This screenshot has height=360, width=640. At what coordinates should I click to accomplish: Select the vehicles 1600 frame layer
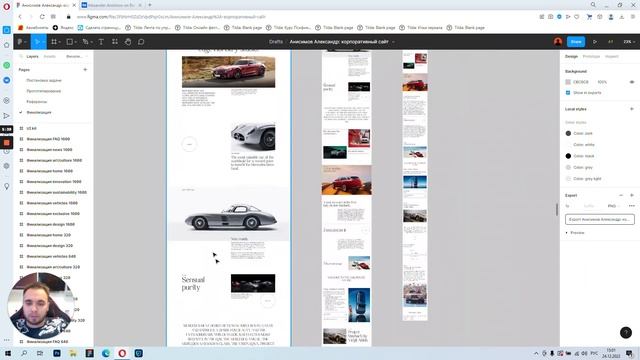[x=52, y=203]
